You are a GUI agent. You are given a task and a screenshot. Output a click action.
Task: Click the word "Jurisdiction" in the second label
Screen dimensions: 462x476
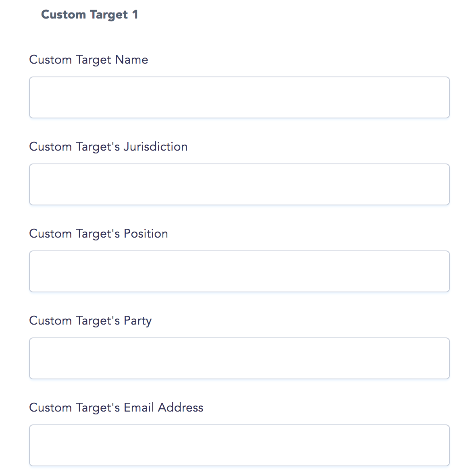(155, 147)
